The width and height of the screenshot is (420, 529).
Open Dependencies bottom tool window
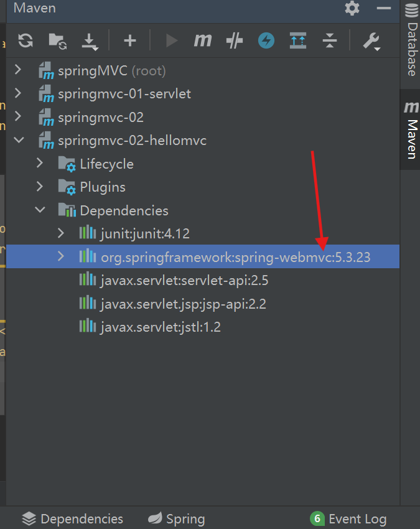pyautogui.click(x=73, y=519)
